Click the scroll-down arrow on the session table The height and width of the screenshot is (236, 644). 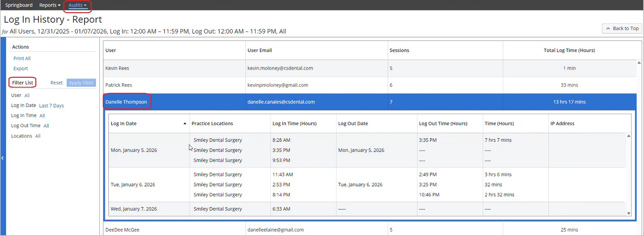(629, 213)
